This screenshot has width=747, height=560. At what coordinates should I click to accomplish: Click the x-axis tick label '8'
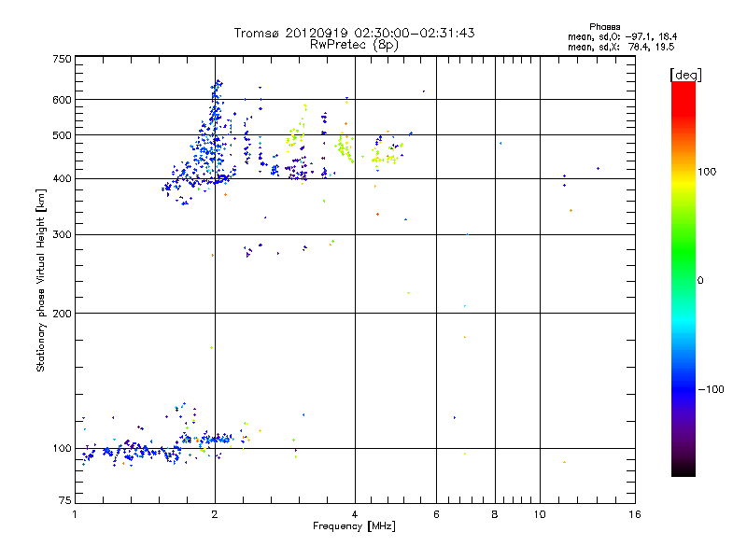[x=495, y=514]
